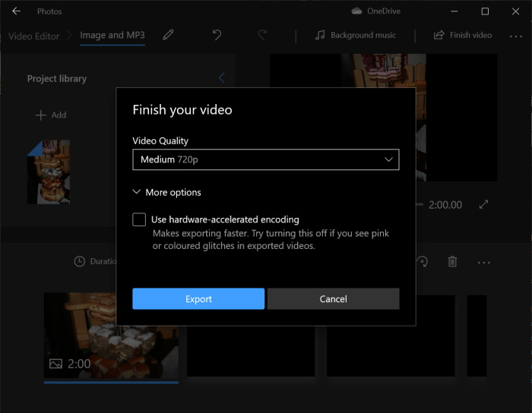Click the Undo arrow icon
The height and width of the screenshot is (413, 532).
click(x=217, y=35)
